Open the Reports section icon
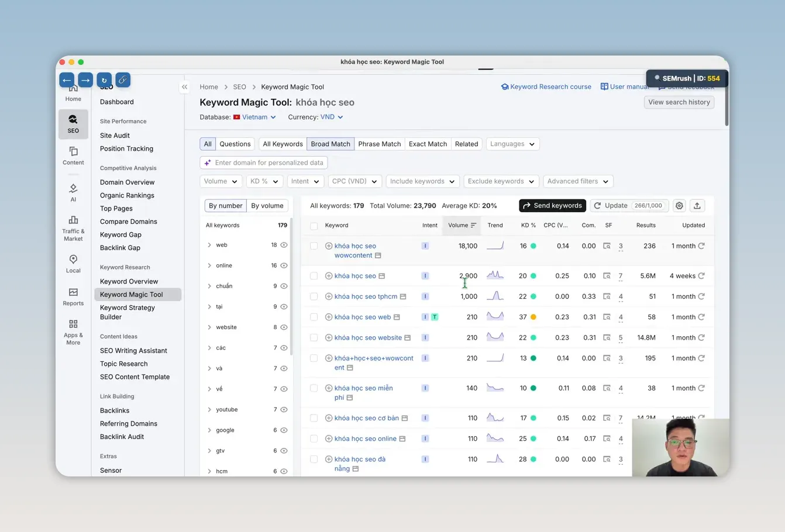Screen dimensions: 785x532 (x=73, y=296)
